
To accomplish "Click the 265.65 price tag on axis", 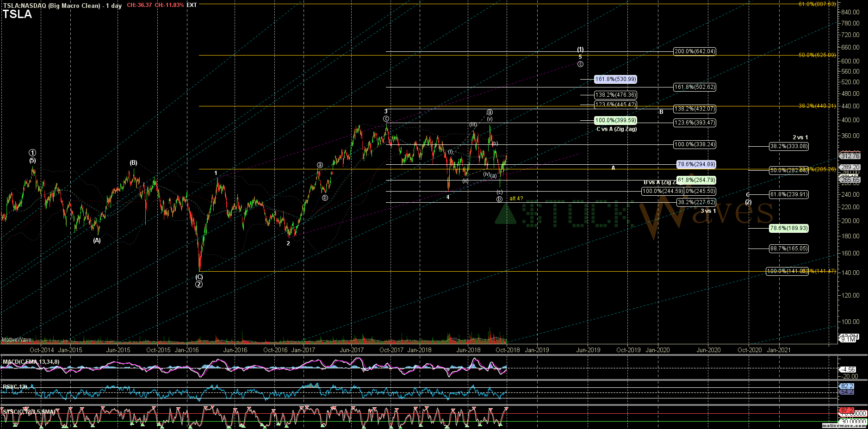I will (850, 180).
